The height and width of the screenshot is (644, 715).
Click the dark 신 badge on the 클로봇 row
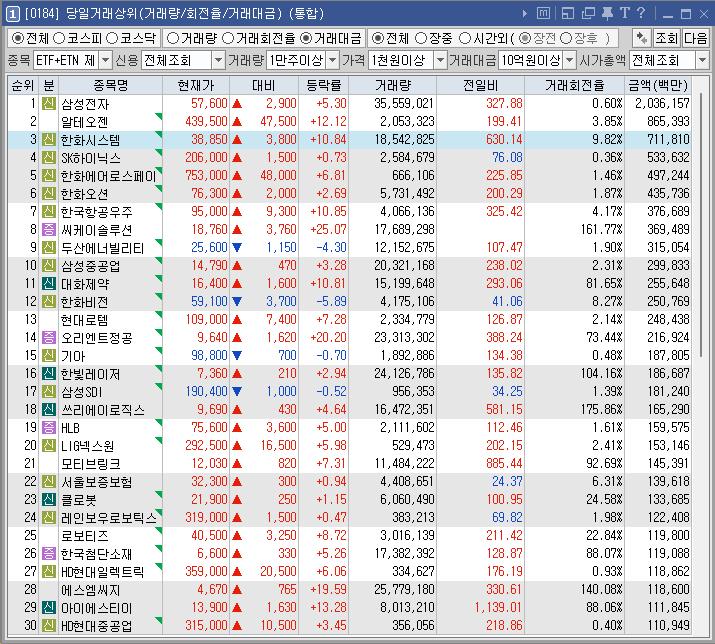point(49,499)
